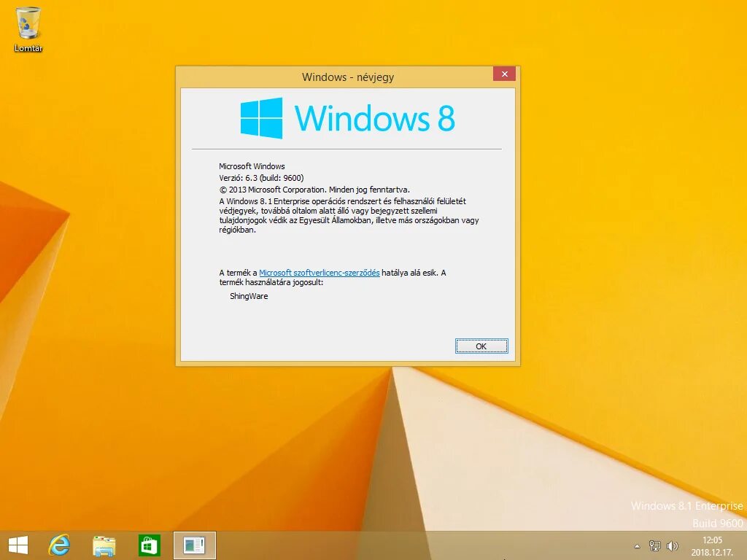
Task: Open File Explorer from the taskbar
Action: [x=104, y=545]
